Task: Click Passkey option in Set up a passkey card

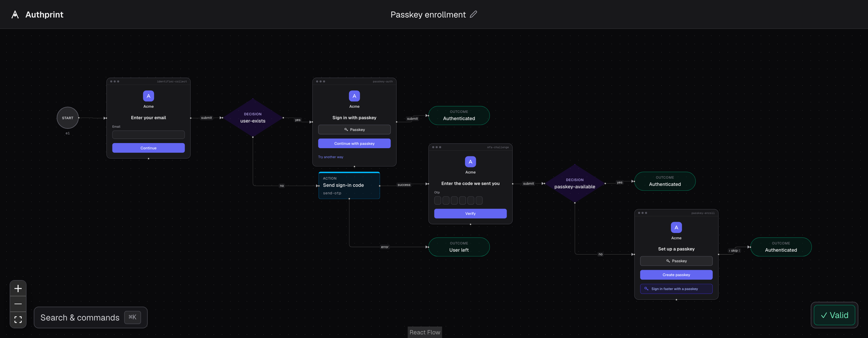Action: 676,261
